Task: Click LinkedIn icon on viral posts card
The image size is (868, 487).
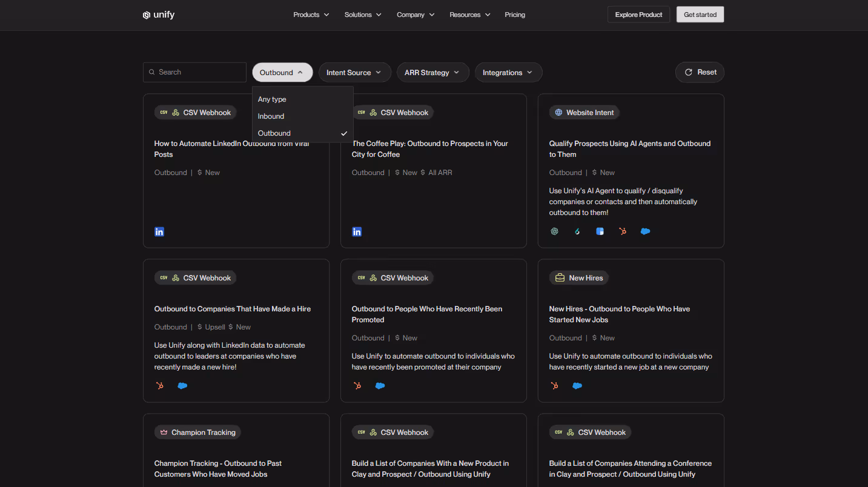Action: 159,231
